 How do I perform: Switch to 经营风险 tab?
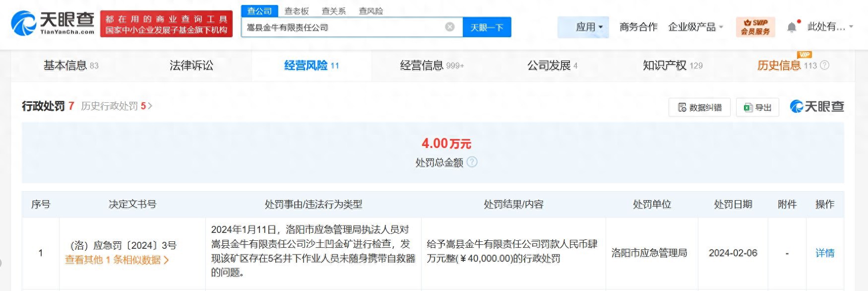(x=311, y=65)
